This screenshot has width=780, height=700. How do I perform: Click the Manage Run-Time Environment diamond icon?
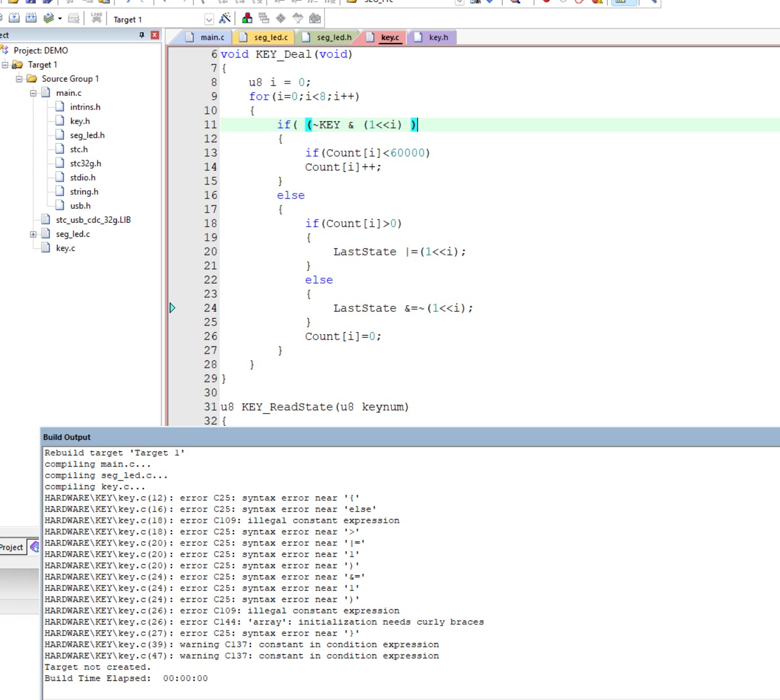coord(281,18)
